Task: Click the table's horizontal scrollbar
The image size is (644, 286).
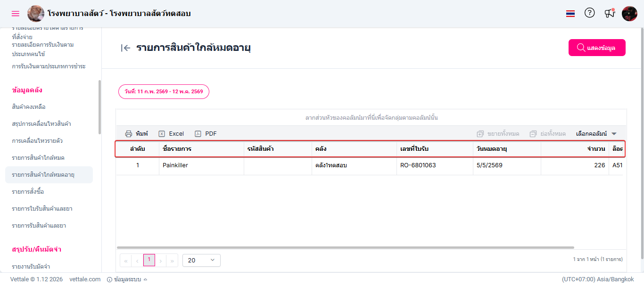Action: point(345,247)
